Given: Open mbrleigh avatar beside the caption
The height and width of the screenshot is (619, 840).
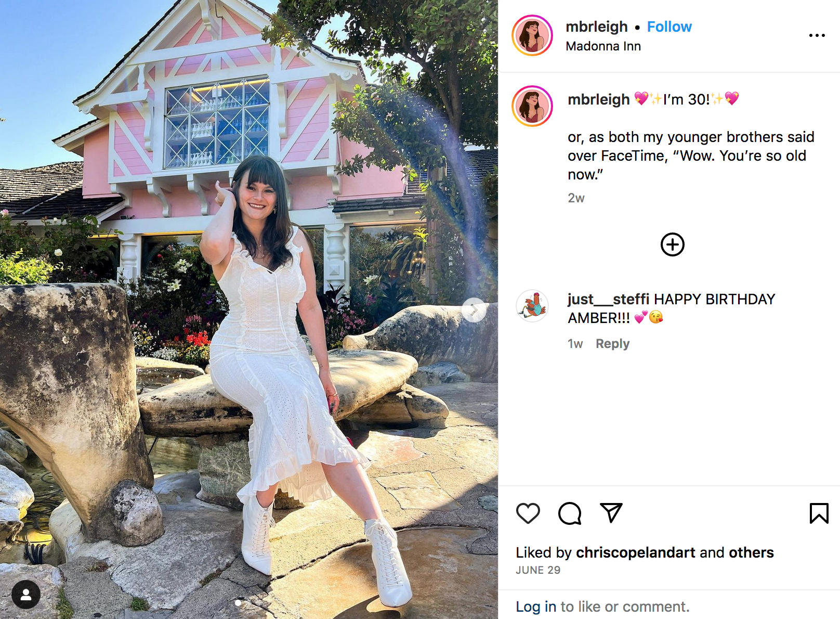Looking at the screenshot, I should click(x=532, y=106).
